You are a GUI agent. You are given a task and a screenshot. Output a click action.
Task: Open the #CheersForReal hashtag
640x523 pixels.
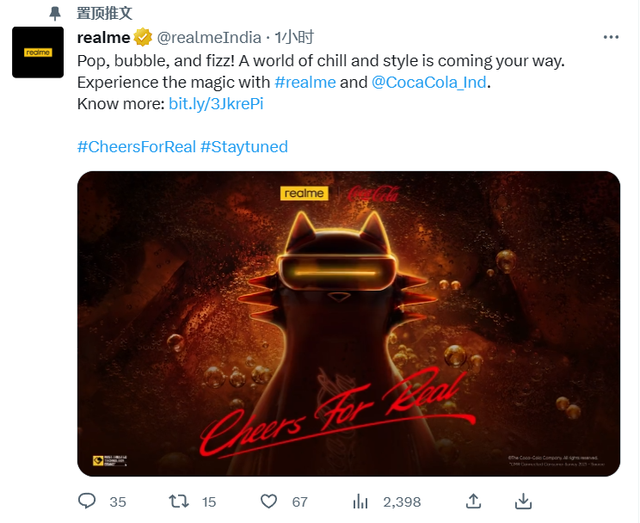[137, 147]
